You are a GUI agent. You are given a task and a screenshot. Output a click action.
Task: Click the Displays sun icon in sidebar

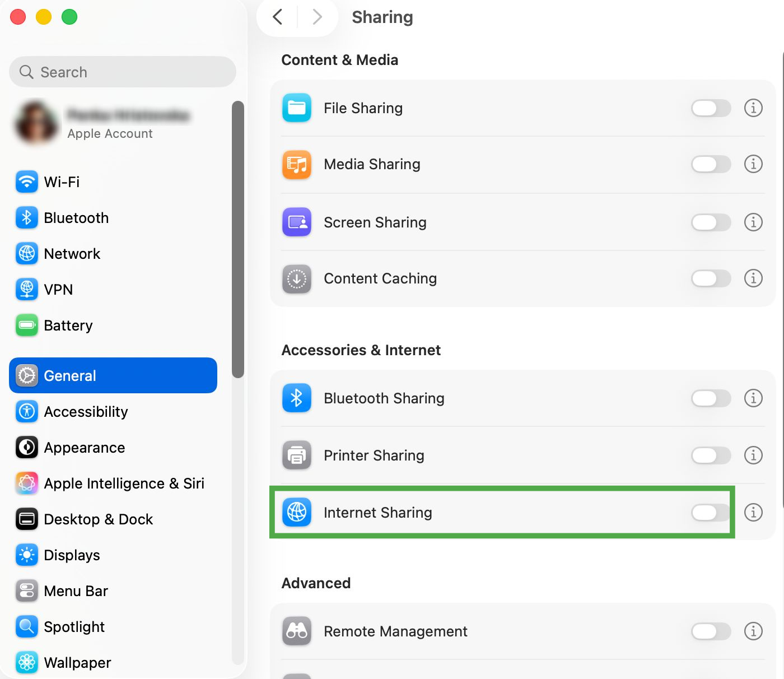(27, 555)
